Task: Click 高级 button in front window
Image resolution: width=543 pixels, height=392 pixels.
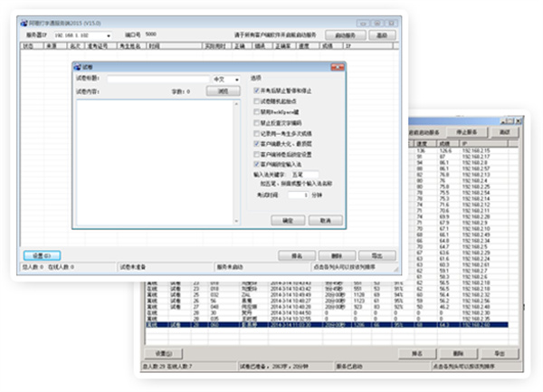Action: (383, 34)
